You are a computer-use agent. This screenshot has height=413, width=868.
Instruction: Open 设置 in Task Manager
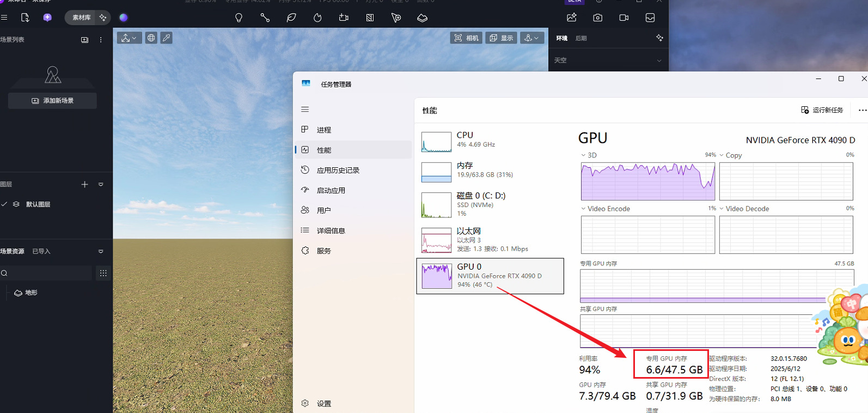pyautogui.click(x=353, y=404)
